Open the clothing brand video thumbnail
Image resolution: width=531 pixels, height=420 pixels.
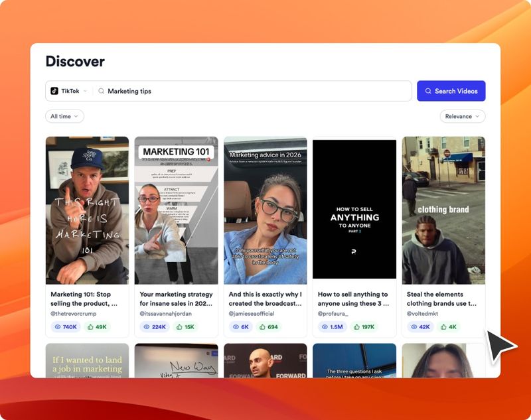(443, 210)
